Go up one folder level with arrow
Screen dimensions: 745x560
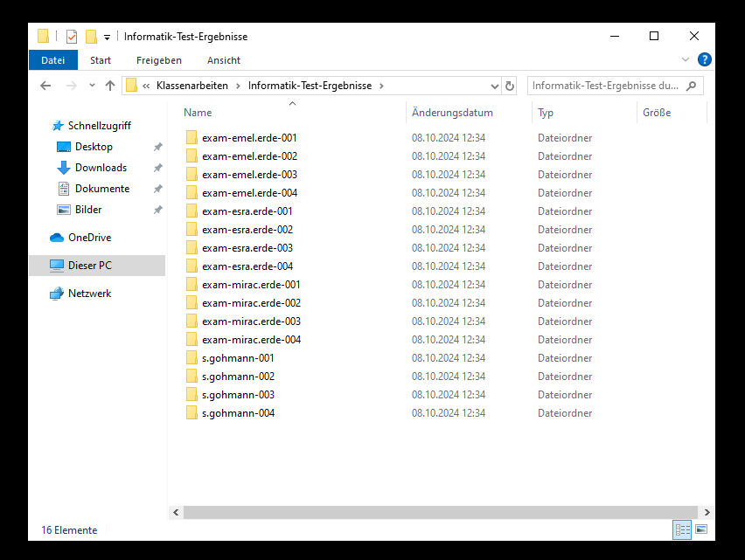110,86
